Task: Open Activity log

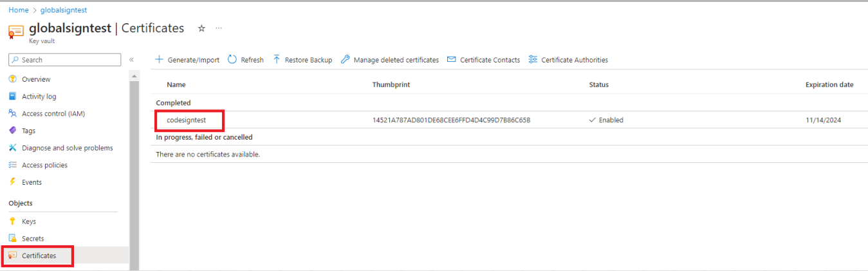Action: (39, 97)
